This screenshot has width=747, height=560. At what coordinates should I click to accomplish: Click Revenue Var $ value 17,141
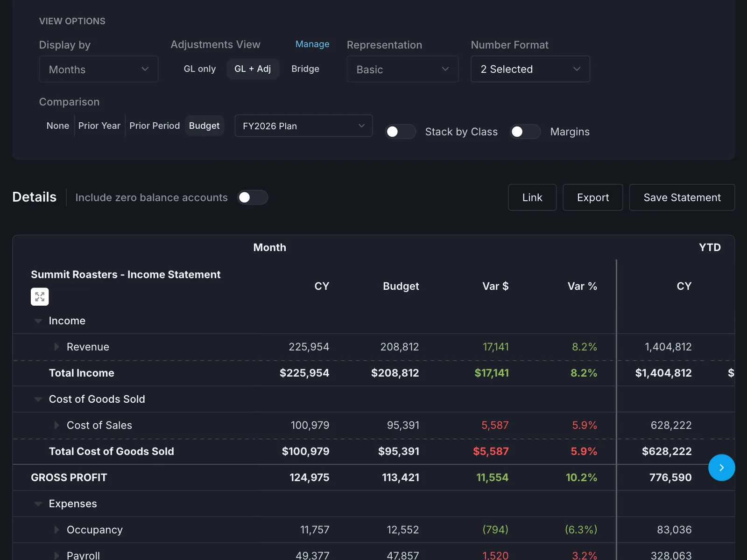point(496,347)
